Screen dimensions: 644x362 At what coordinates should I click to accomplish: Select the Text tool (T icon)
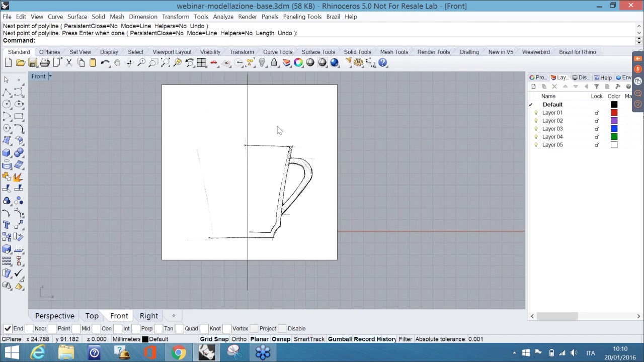point(7,225)
